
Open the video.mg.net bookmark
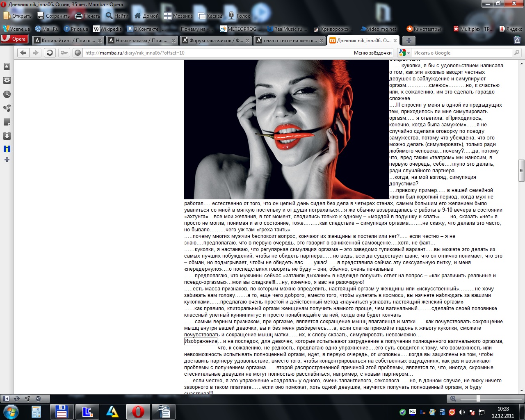[x=379, y=29]
